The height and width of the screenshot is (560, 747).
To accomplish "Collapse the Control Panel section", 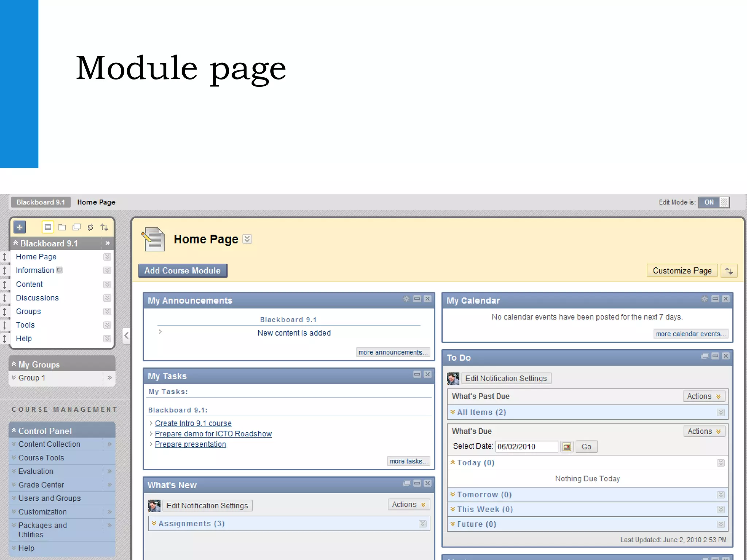I will coord(14,431).
